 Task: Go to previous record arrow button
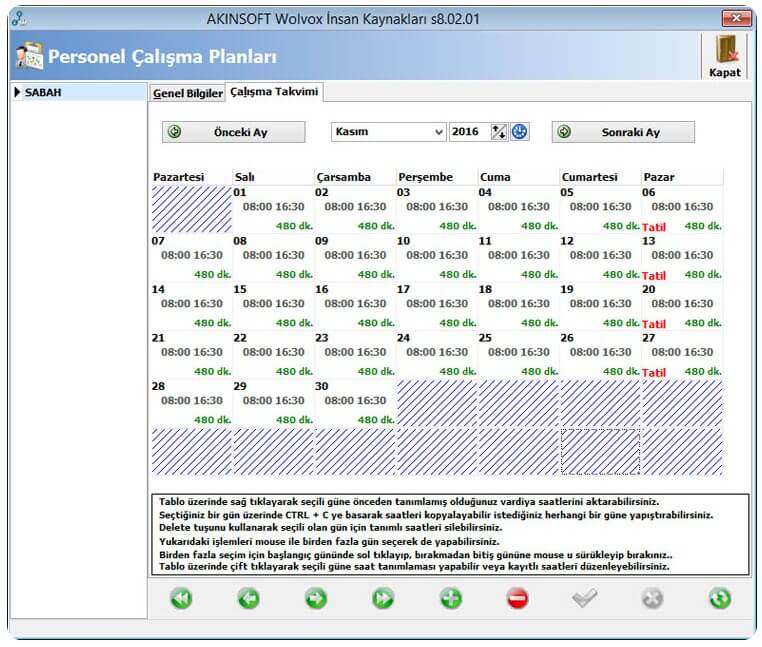point(248,598)
